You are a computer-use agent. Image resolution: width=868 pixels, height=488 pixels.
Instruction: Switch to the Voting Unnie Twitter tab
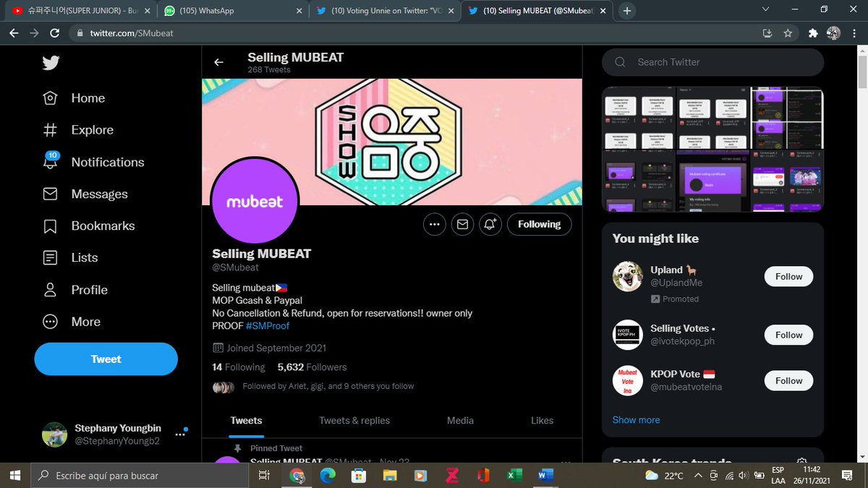[383, 11]
